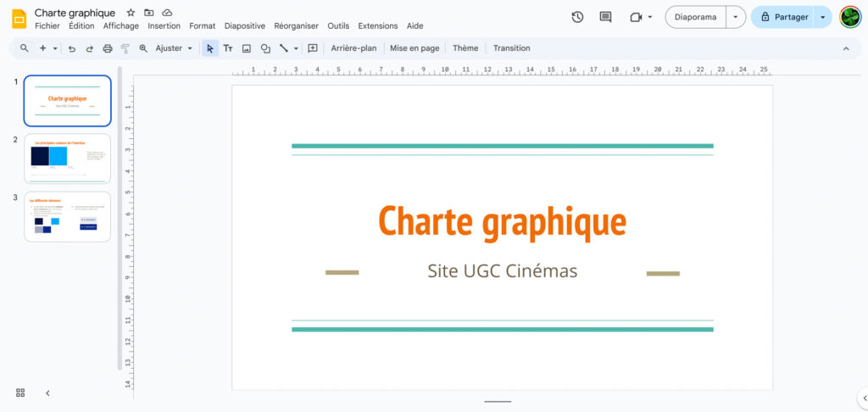868x412 pixels.
Task: Open the comments panel icon
Action: [x=605, y=17]
